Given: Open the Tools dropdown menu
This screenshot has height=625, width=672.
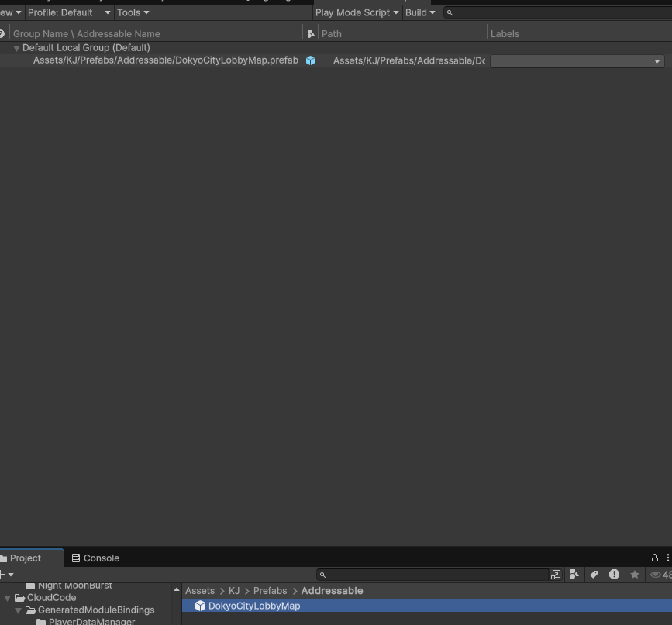Looking at the screenshot, I should tap(133, 13).
